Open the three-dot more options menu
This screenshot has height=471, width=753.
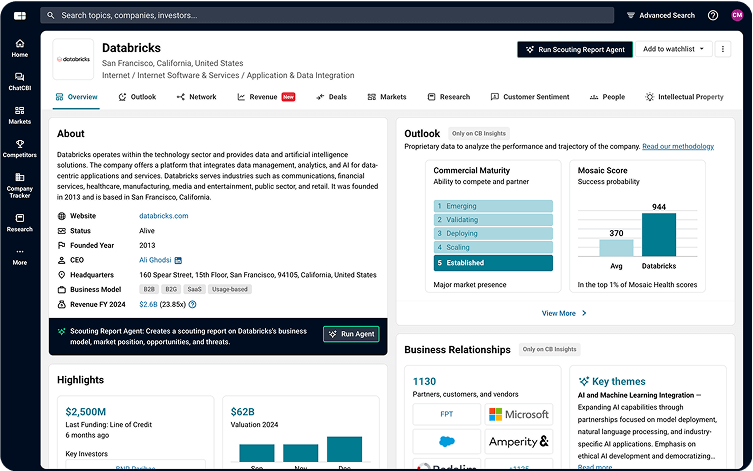coord(723,49)
